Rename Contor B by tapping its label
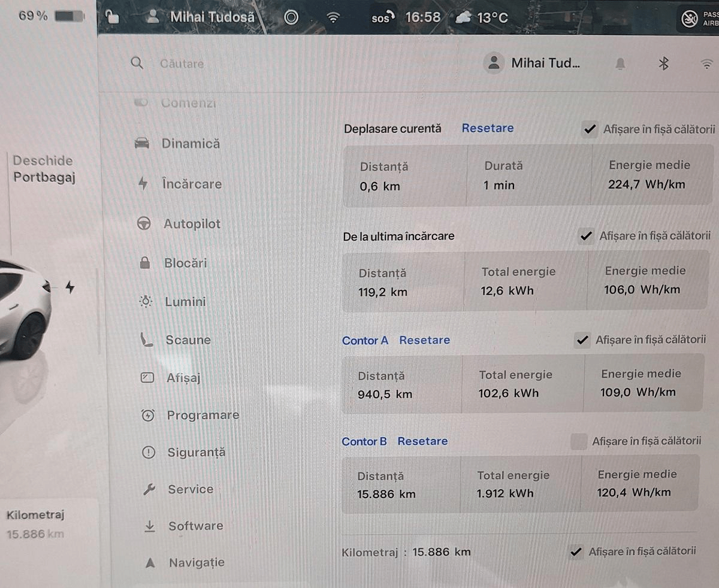This screenshot has height=588, width=719. point(364,441)
